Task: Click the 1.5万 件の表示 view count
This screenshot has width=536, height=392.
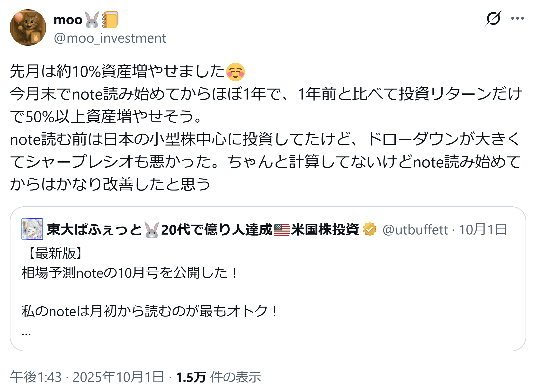Action: click(x=218, y=377)
